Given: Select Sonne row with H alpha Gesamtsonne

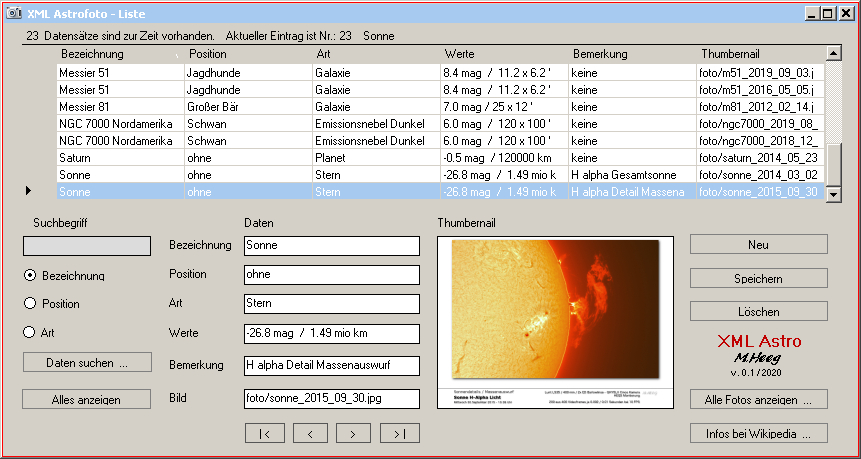Looking at the screenshot, I should coord(440,175).
